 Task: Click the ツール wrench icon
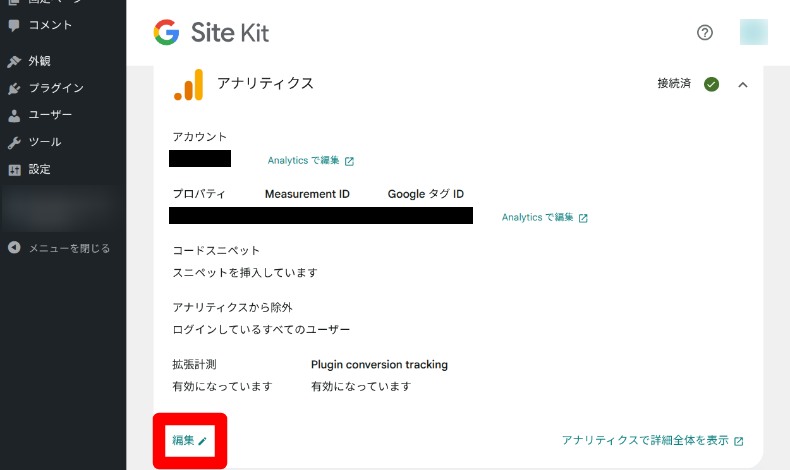14,142
